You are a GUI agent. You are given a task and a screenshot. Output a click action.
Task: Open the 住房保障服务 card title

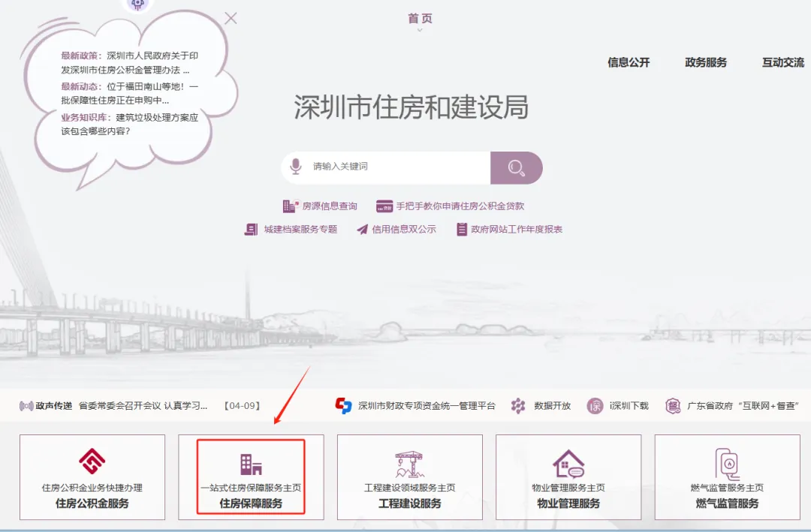point(251,503)
